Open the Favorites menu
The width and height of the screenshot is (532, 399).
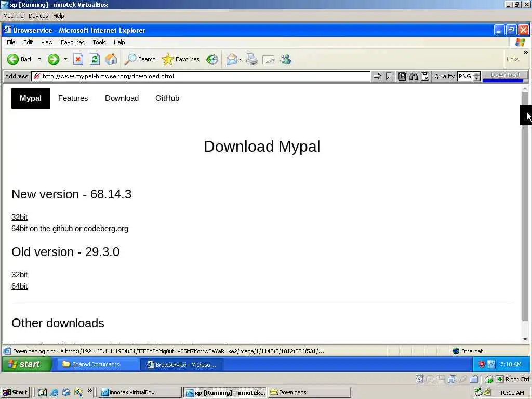click(73, 42)
